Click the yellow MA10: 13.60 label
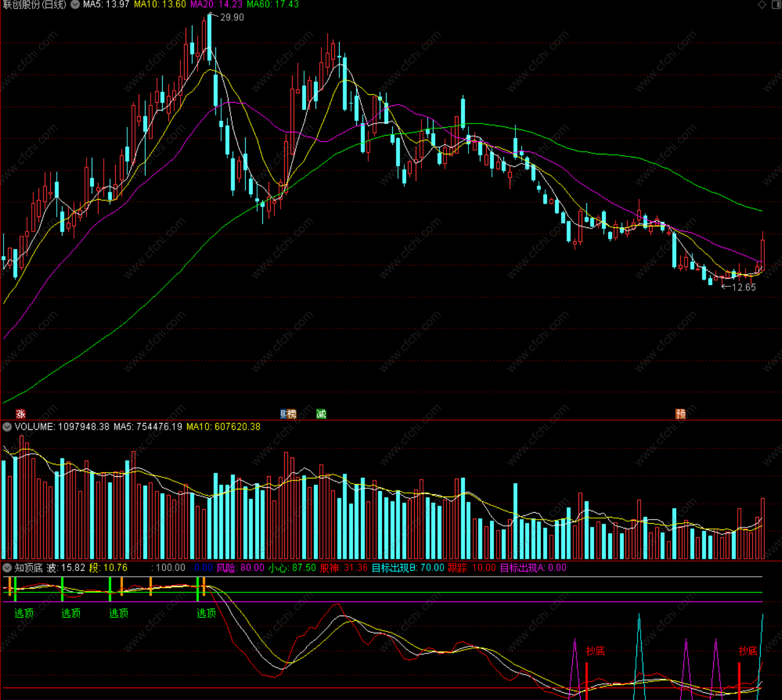Image resolution: width=782 pixels, height=700 pixels. point(160,4)
